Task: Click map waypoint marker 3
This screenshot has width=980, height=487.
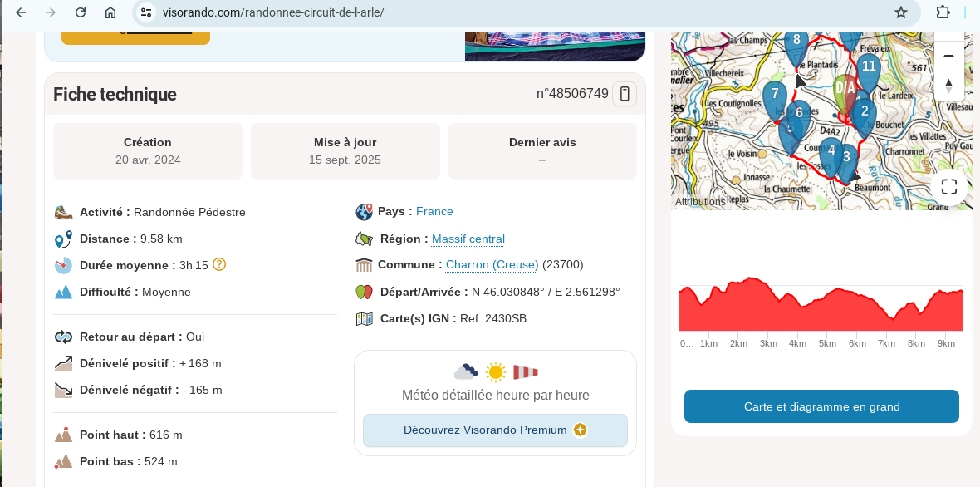Action: pos(847,161)
